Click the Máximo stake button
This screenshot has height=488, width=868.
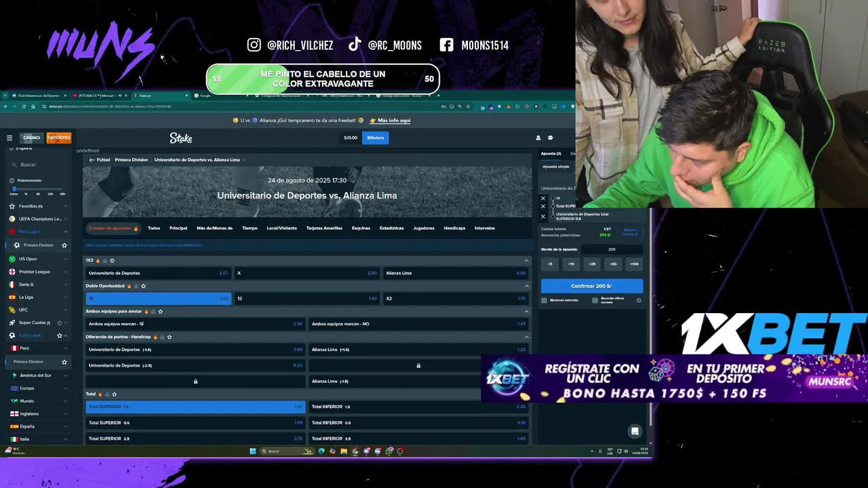click(x=630, y=232)
